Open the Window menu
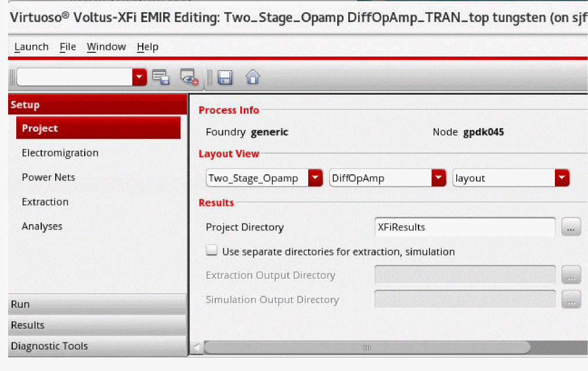 tap(106, 47)
